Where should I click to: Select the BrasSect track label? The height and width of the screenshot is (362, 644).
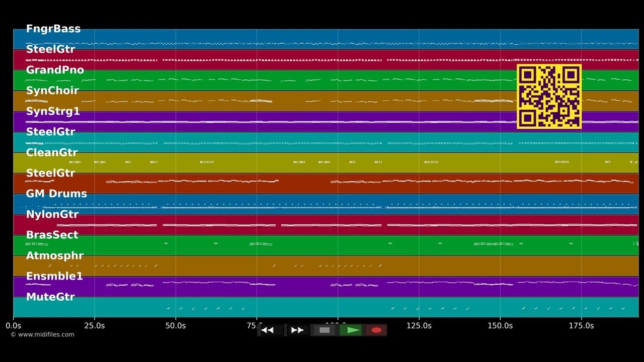pos(52,235)
